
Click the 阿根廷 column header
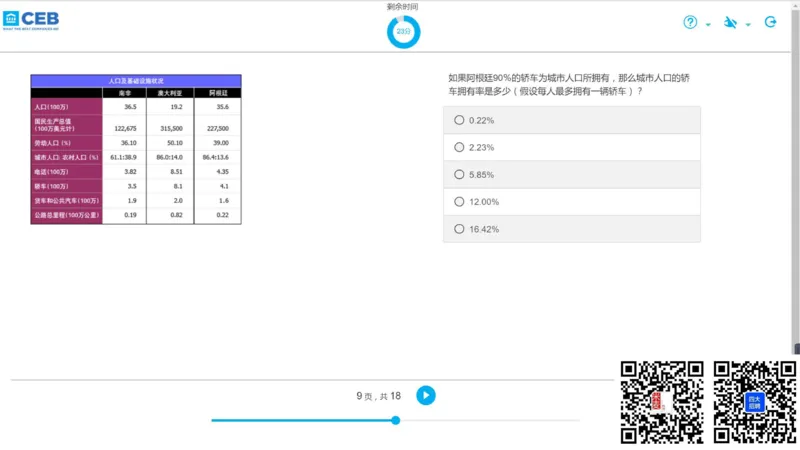(x=218, y=93)
